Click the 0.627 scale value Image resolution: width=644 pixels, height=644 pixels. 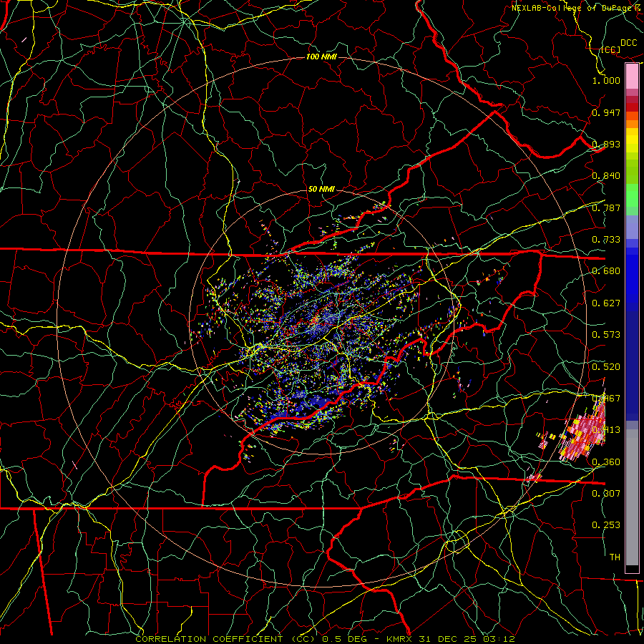606,303
